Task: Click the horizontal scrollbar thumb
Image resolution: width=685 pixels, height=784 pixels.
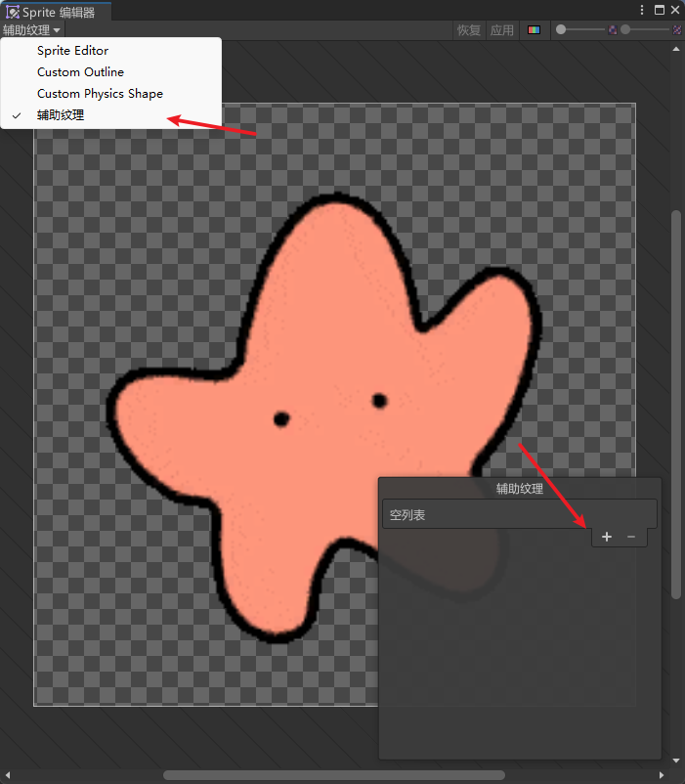Action: point(334,775)
